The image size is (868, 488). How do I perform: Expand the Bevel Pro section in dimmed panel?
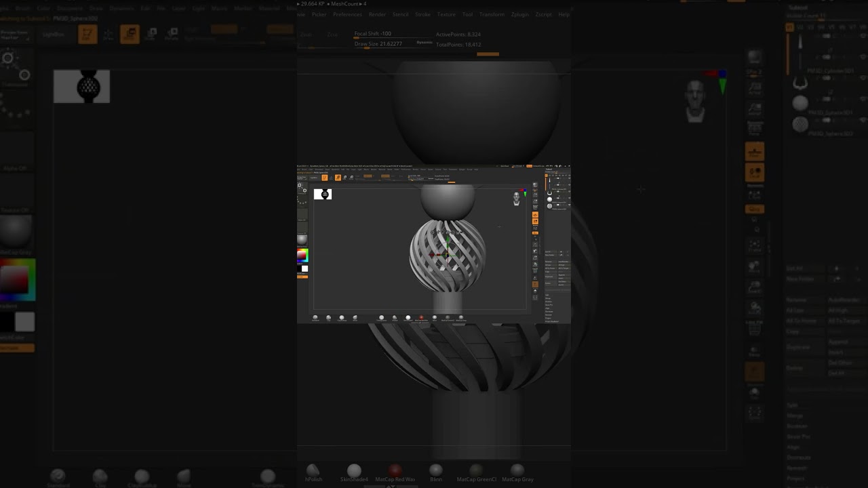pos(798,437)
